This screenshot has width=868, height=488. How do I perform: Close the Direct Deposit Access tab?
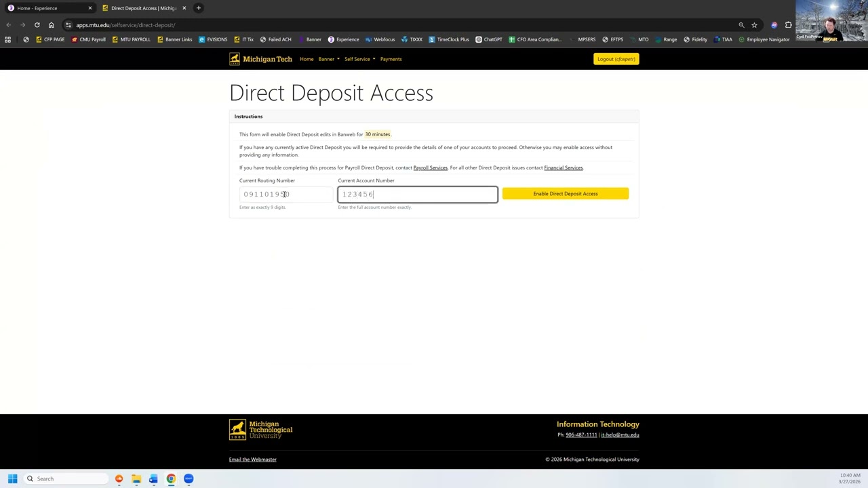point(184,8)
